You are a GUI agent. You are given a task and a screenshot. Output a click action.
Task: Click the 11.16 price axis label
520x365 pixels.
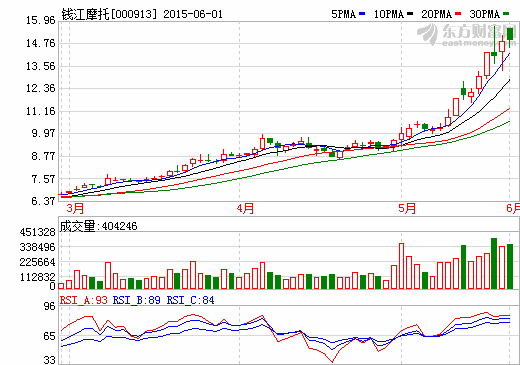[41, 111]
